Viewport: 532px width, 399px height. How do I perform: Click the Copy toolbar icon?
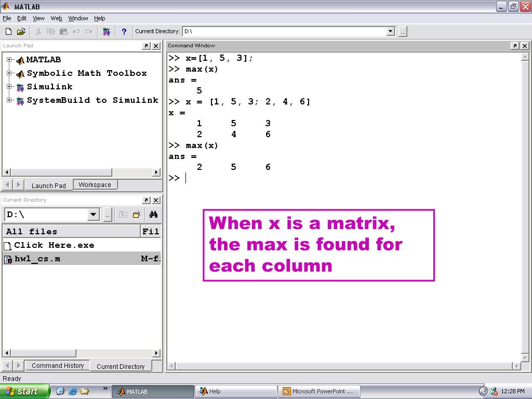(51, 32)
